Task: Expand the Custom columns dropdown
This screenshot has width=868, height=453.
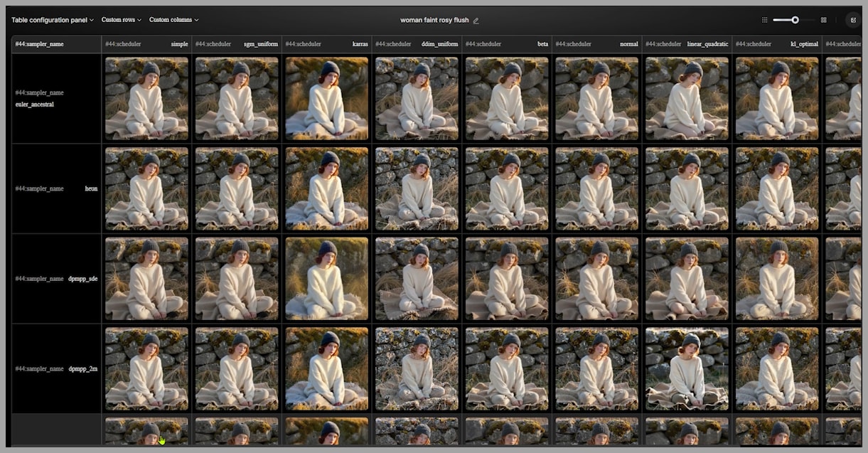Action: coord(173,20)
